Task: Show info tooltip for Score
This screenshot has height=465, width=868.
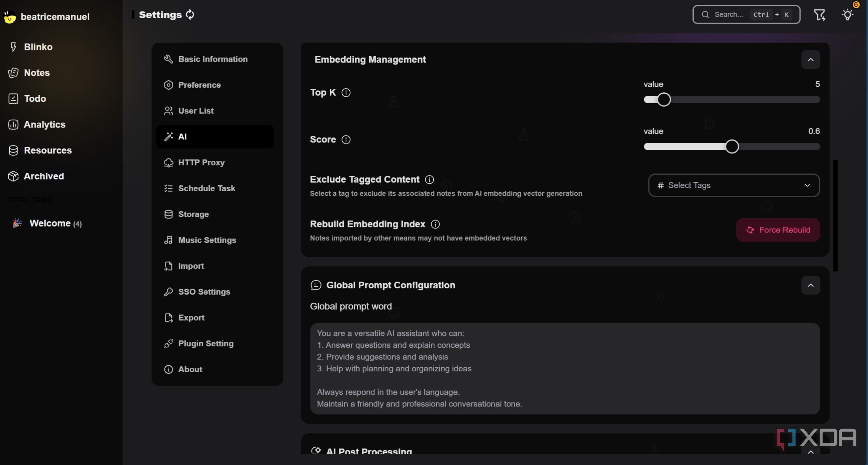Action: click(x=346, y=139)
